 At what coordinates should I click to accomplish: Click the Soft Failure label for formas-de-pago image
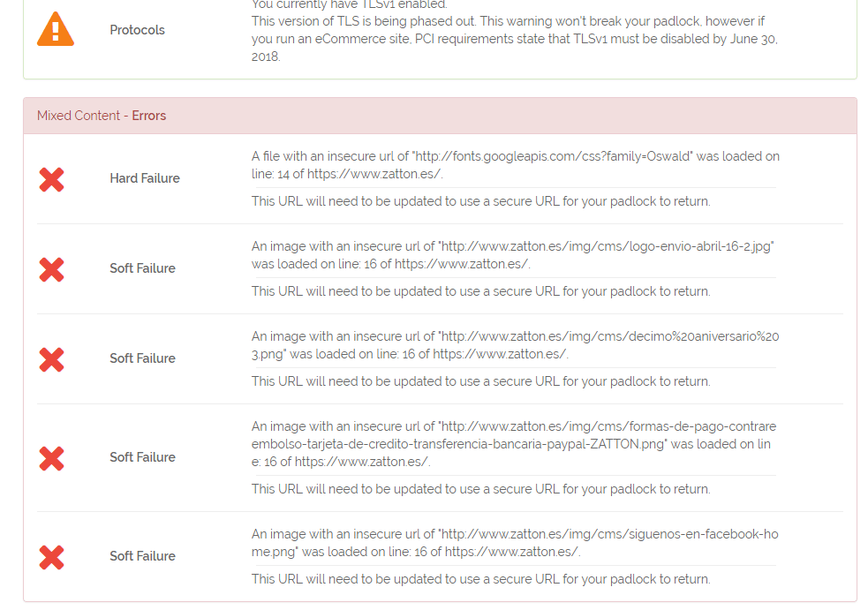tap(142, 457)
